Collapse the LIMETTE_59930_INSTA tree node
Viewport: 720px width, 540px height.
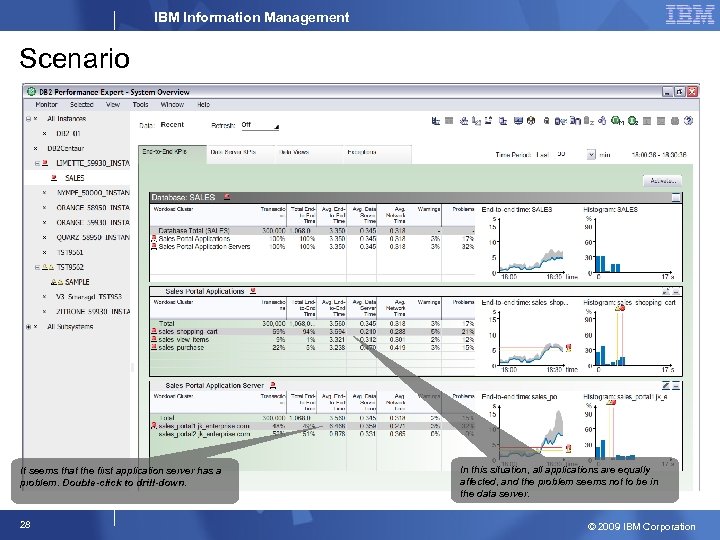pyautogui.click(x=37, y=163)
